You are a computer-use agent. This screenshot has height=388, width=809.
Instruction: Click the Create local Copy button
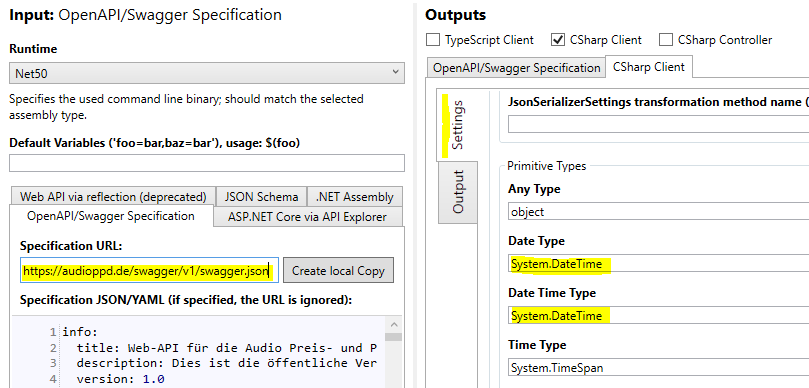coord(338,271)
